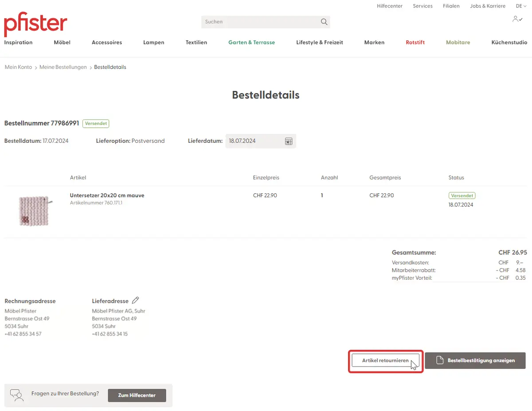Open the user account icon
The width and height of the screenshot is (532, 411).
point(517,19)
